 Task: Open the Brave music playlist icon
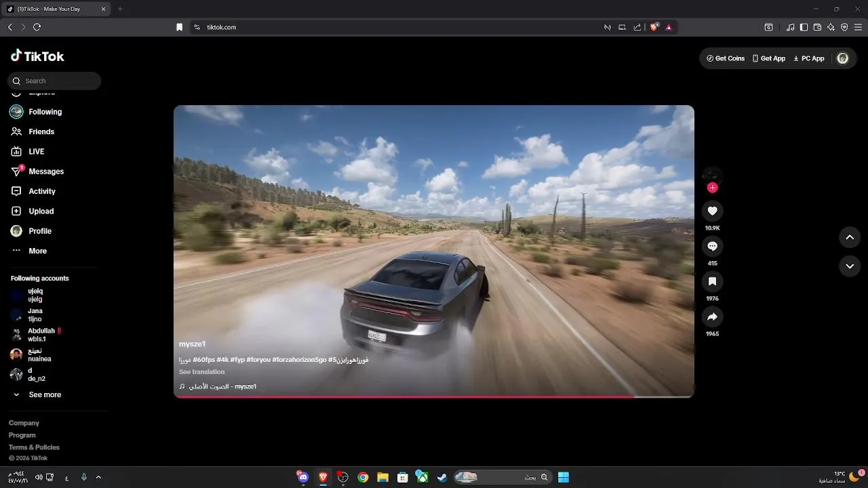[790, 27]
